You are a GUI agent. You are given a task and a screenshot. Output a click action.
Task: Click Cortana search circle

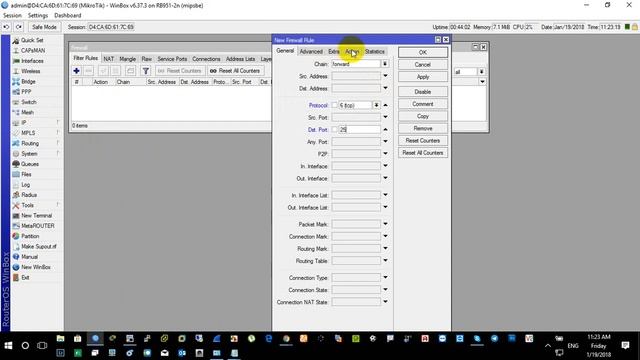25,345
